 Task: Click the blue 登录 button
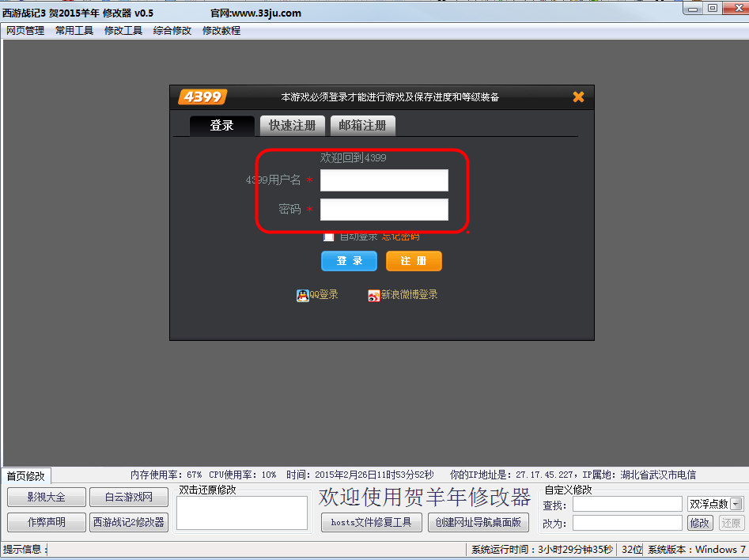pos(349,261)
